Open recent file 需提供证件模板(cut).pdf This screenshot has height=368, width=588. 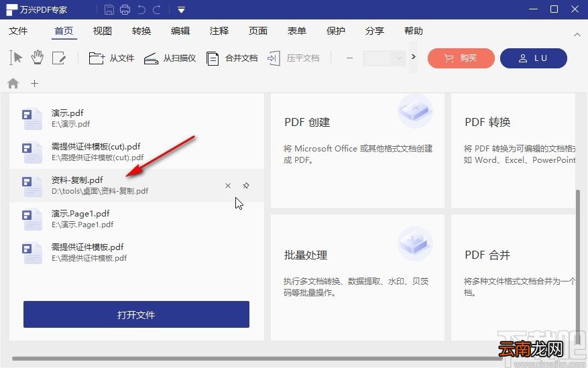pos(137,151)
